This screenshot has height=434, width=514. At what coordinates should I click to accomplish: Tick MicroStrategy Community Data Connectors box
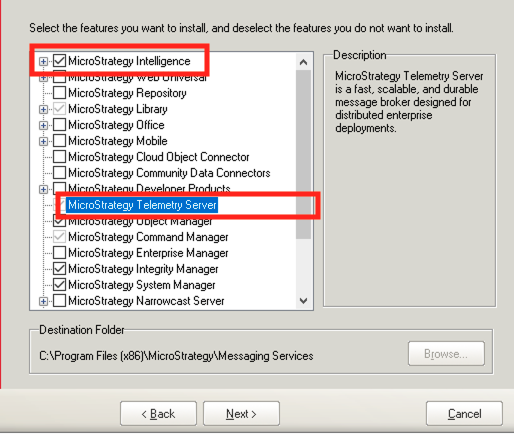point(59,173)
